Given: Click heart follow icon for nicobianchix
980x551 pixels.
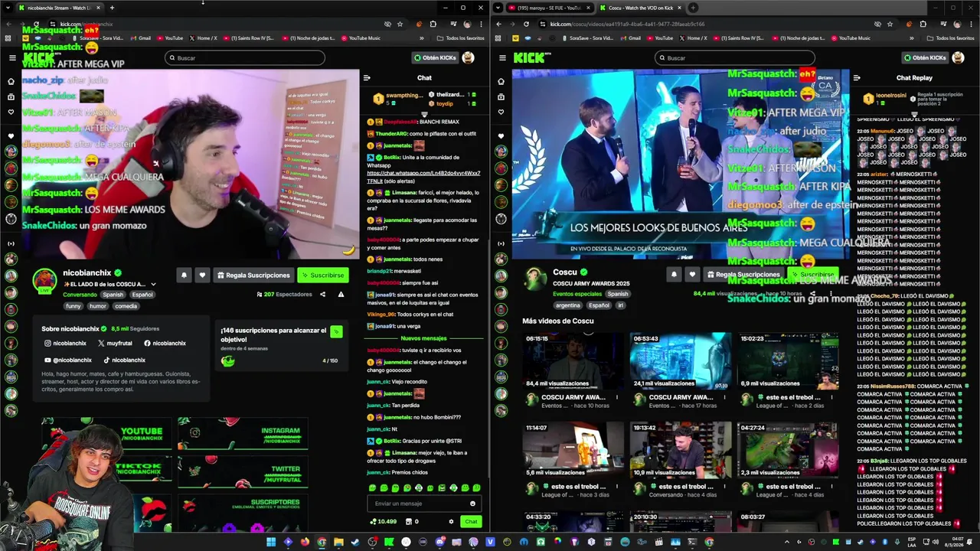Looking at the screenshot, I should click(x=202, y=275).
